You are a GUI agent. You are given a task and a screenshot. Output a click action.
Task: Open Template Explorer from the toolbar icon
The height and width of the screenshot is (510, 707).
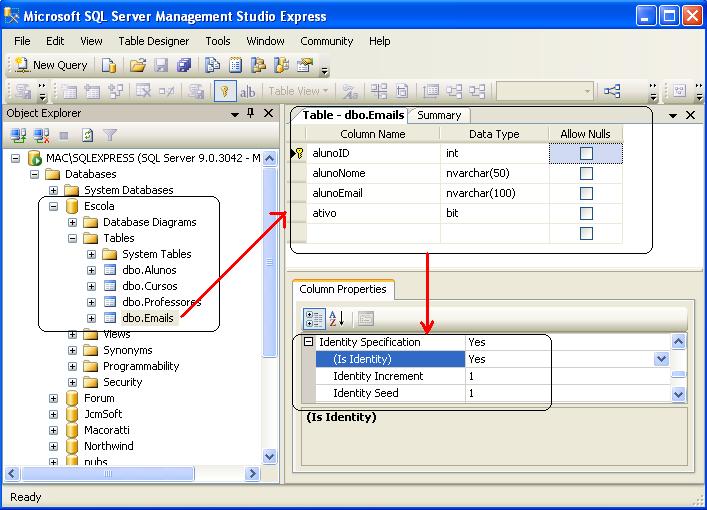[x=281, y=65]
